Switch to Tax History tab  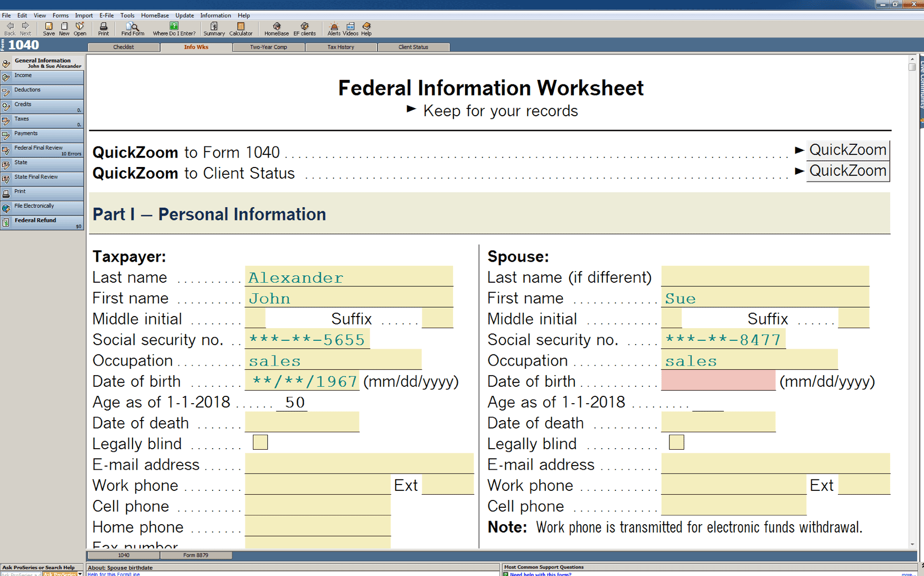click(341, 47)
